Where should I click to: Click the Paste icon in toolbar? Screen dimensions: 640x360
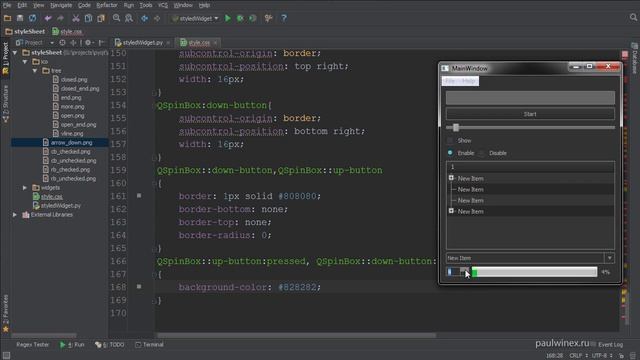pyautogui.click(x=101, y=18)
